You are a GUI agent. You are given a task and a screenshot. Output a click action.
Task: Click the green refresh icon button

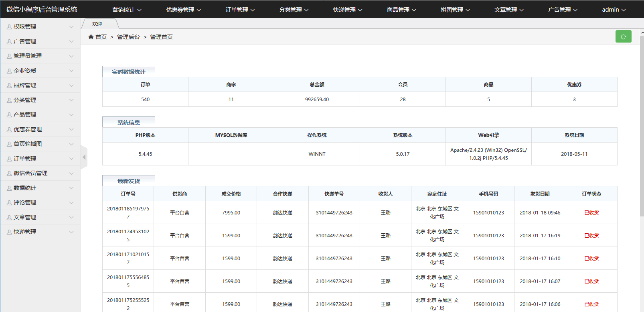pos(623,37)
